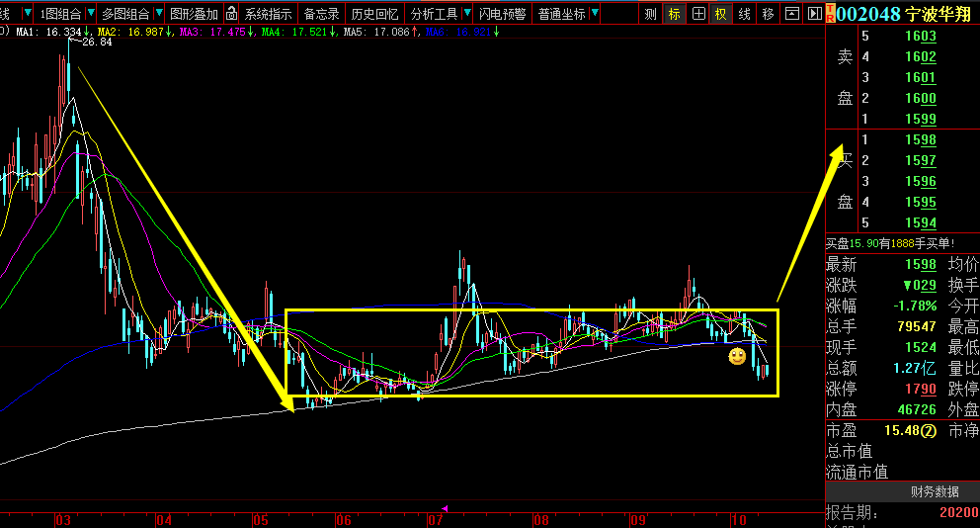Click the 历史回忆 button
This screenshot has height=528, width=980.
tap(375, 14)
